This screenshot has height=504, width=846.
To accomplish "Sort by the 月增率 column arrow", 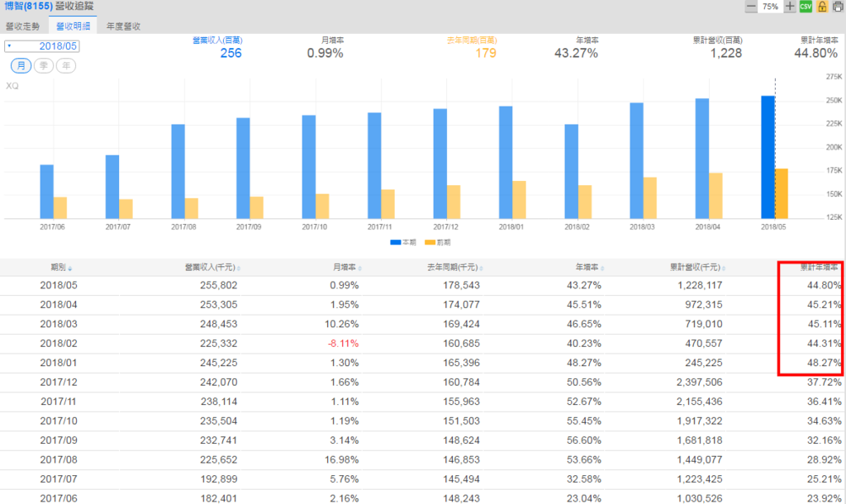I will 360,269.
